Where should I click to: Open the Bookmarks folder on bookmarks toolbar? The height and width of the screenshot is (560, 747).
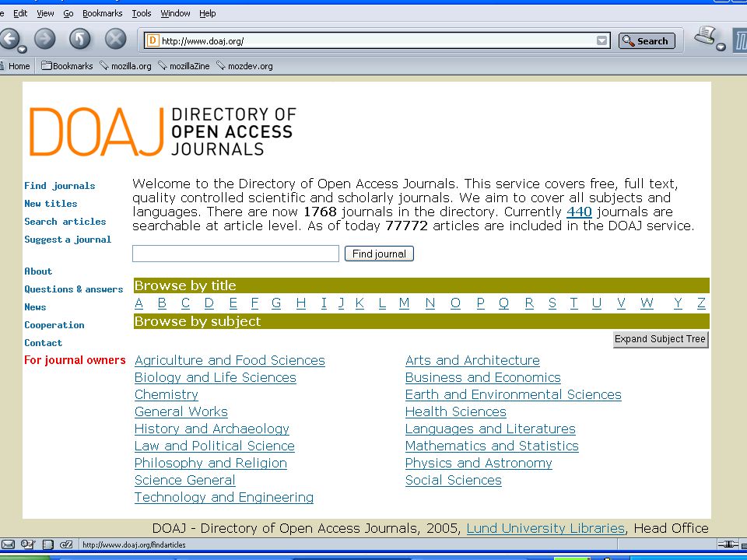(67, 66)
